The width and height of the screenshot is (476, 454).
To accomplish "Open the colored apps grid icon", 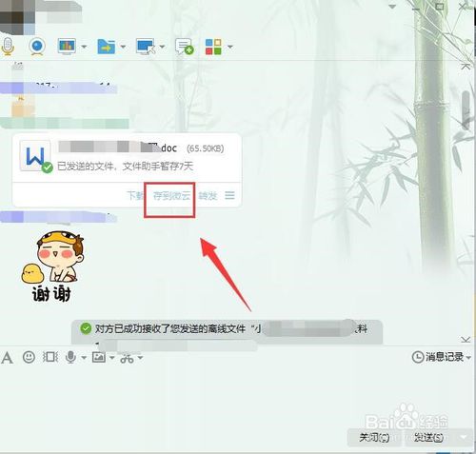I will tap(213, 47).
